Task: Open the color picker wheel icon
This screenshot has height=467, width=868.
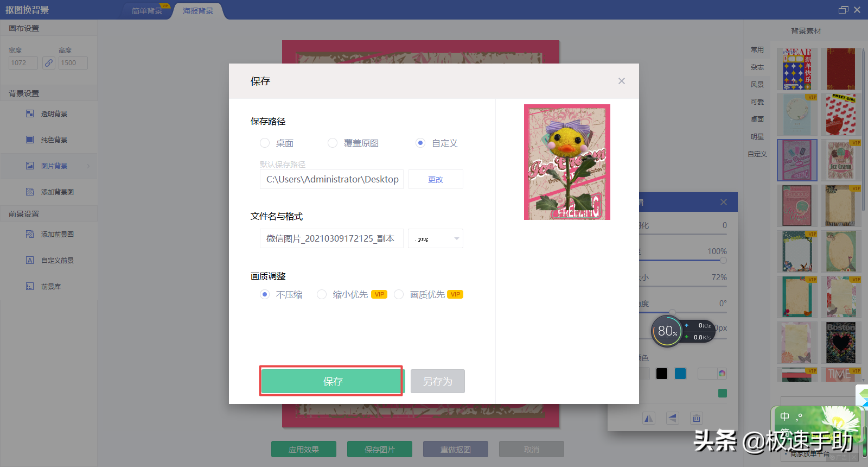Action: pos(722,374)
